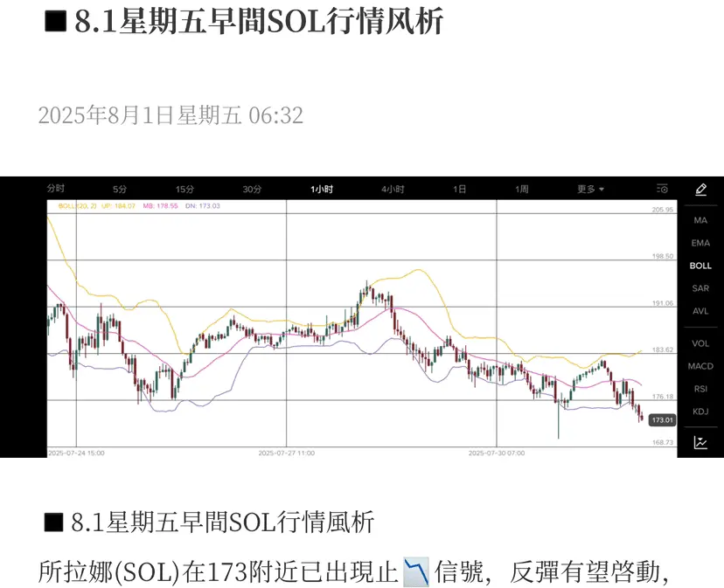
Task: Click the 173.01 current price tag
Action: point(663,420)
